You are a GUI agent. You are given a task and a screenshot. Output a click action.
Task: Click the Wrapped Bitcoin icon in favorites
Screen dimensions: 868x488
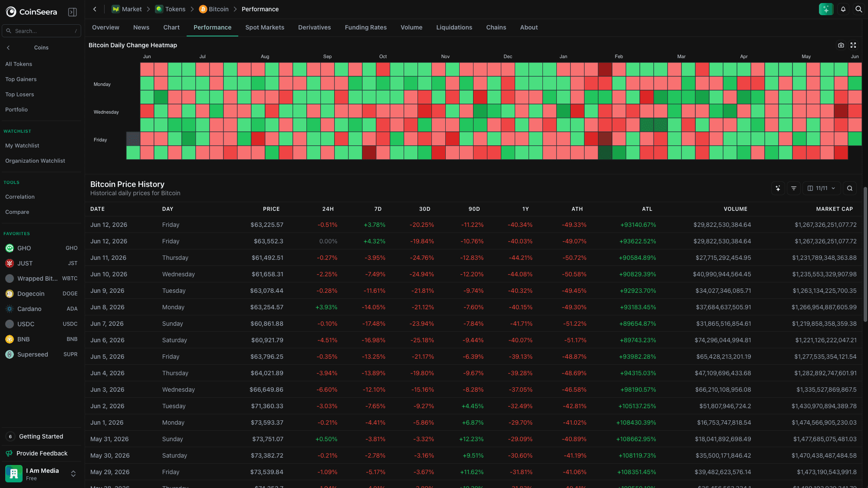(10, 278)
